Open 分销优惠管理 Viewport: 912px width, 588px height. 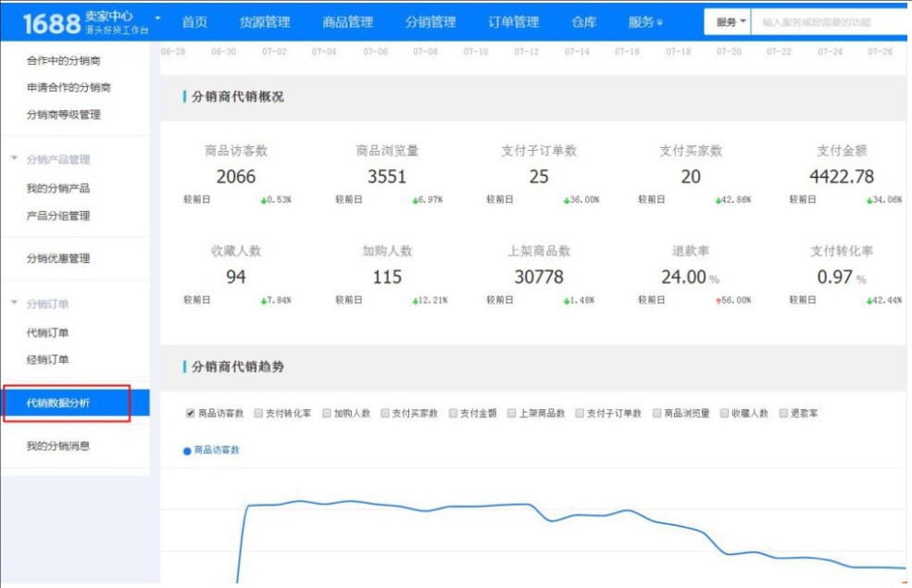coord(58,258)
